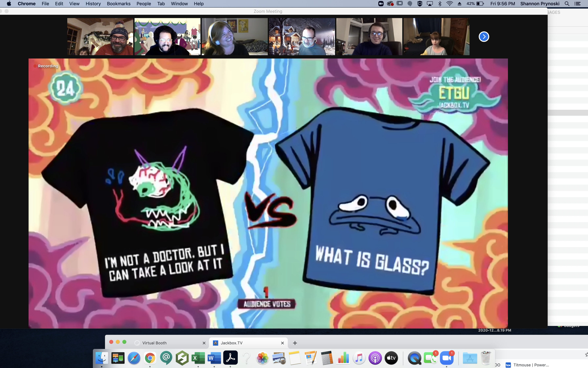The image size is (588, 368).
Task: Open QuickTime Player from the Dock
Action: point(415,358)
